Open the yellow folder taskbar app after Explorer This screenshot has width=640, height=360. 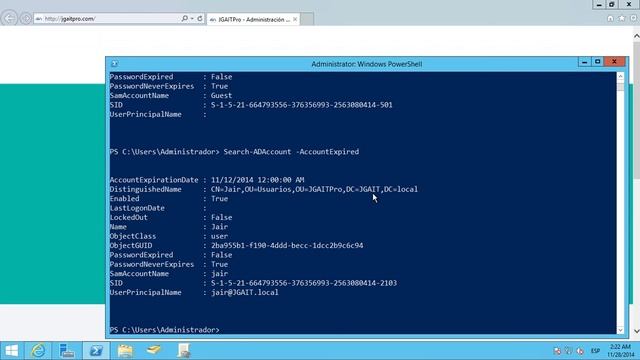[154, 351]
